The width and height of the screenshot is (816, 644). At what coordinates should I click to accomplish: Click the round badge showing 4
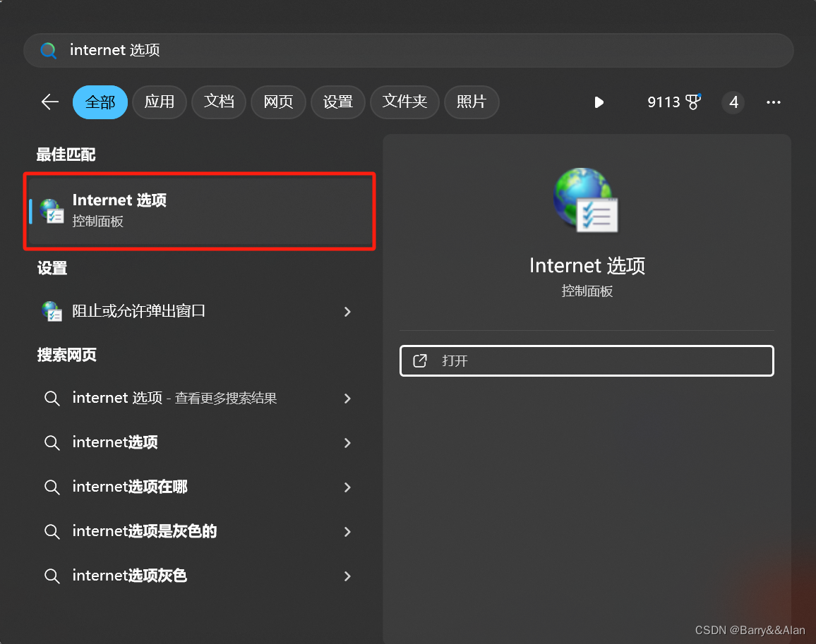[733, 102]
